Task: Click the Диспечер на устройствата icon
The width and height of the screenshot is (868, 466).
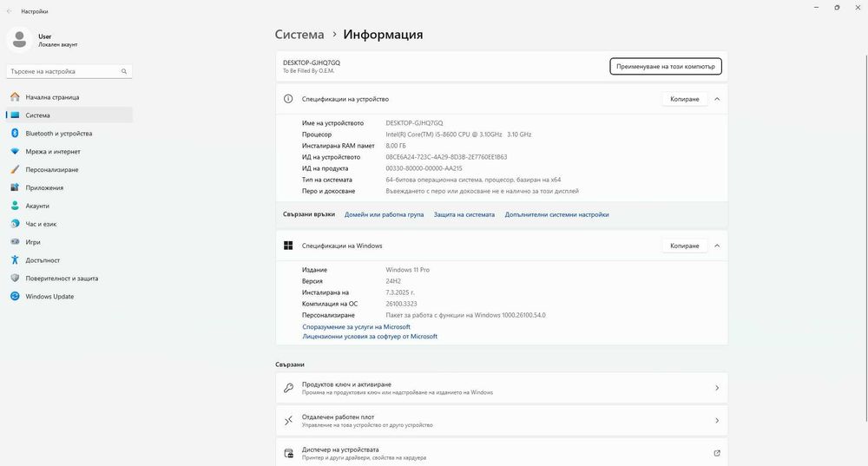Action: pos(288,453)
